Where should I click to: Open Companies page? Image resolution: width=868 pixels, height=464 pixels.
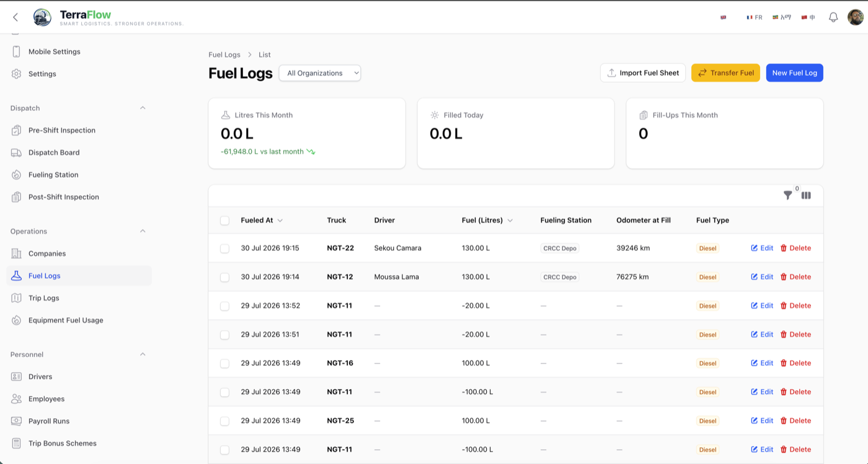pyautogui.click(x=79, y=253)
